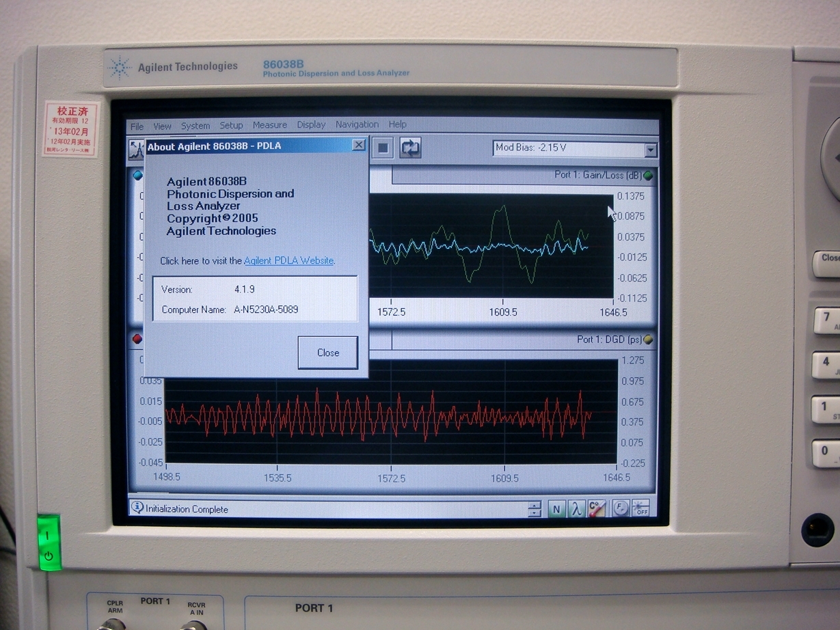The image size is (840, 630).
Task: Click the 1535.5 label on lower graph axis
Action: (277, 478)
